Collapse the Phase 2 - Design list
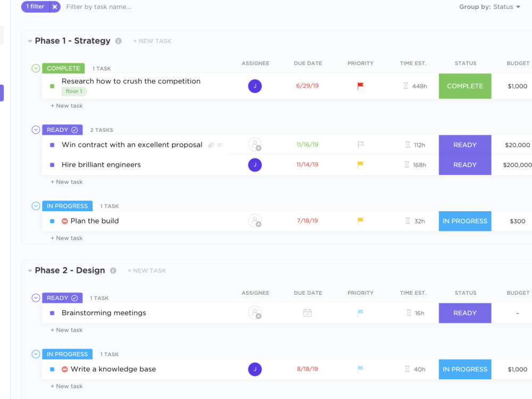The width and height of the screenshot is (532, 399). point(30,271)
